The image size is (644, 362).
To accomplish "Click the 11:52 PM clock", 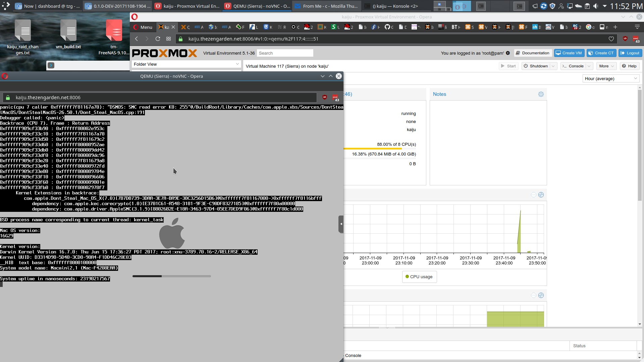I will coord(626,6).
